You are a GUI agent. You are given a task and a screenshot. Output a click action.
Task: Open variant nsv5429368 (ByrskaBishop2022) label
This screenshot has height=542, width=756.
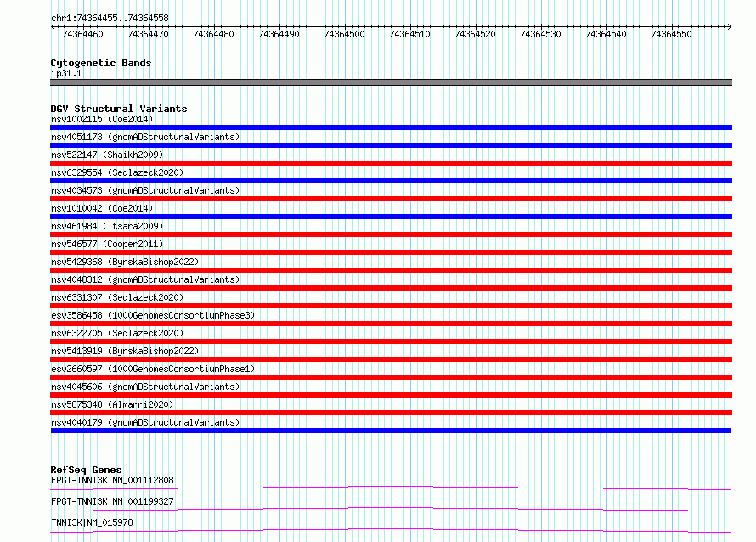(125, 262)
